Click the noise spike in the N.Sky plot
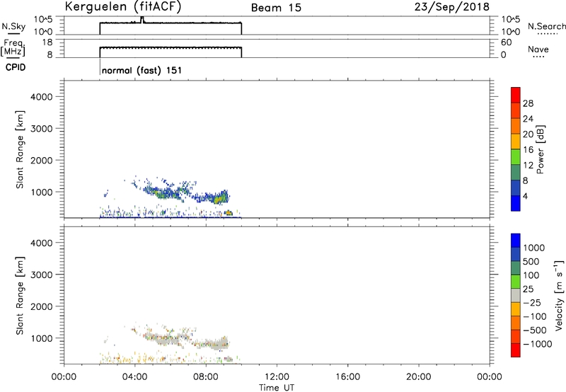Image resolution: width=566 pixels, height=392 pixels. tap(142, 20)
